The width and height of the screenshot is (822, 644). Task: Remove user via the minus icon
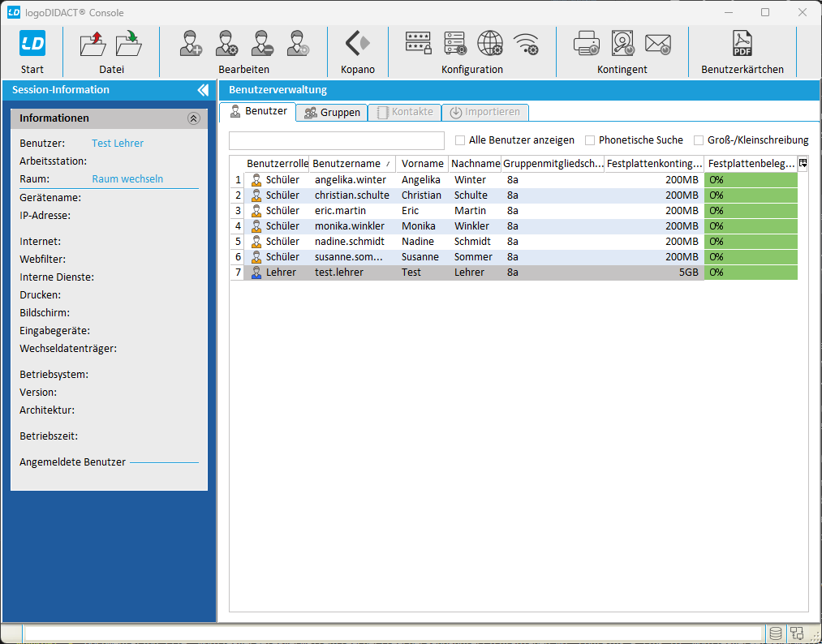pos(261,44)
